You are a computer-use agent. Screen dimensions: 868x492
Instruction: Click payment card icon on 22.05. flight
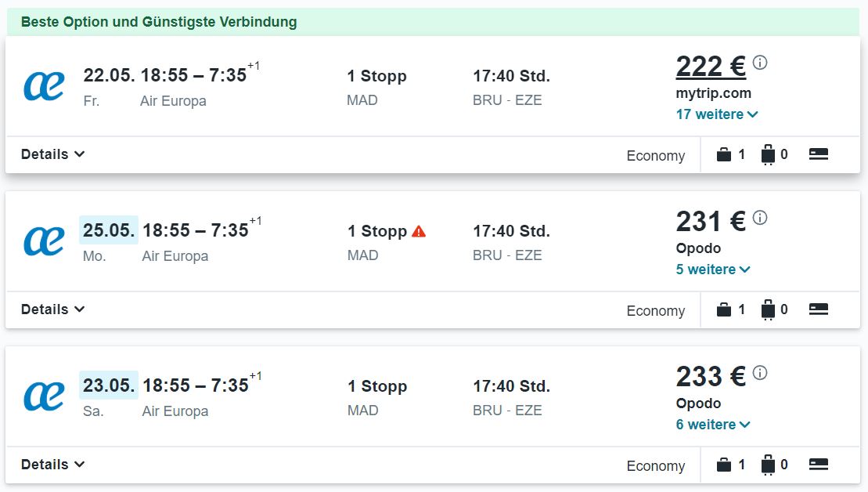(x=818, y=154)
